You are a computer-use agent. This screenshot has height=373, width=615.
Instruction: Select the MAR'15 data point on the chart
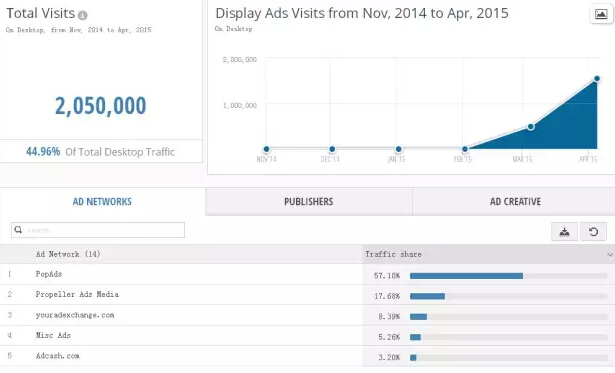coord(530,127)
